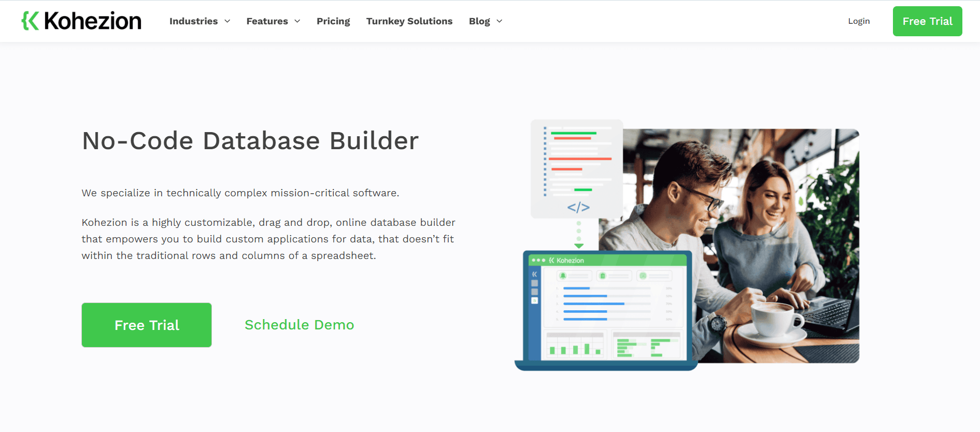Click the green downward arrow in the illustration

(579, 246)
